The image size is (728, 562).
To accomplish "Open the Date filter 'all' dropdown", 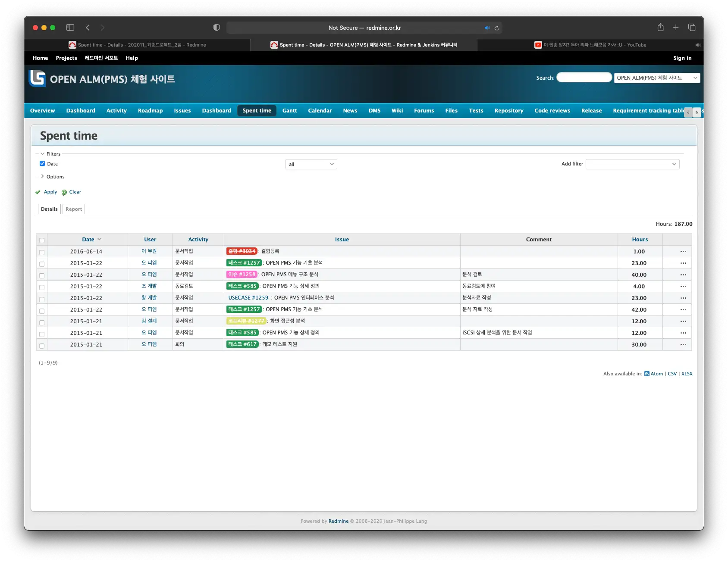I will pyautogui.click(x=311, y=164).
